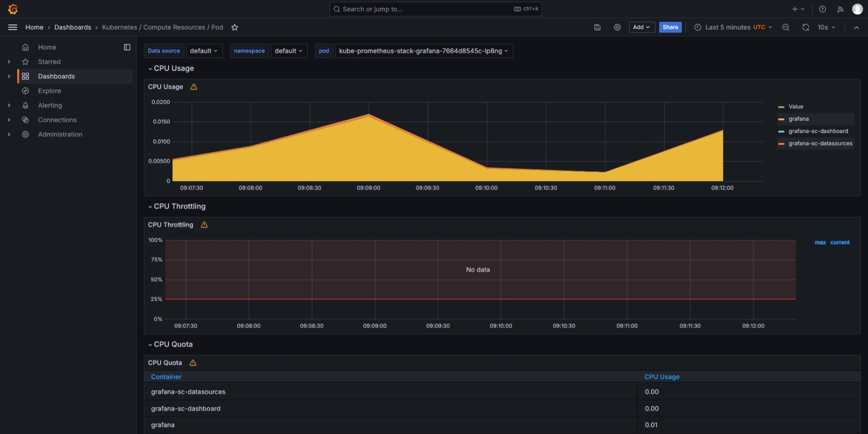Open the Last 5 minutes time picker
Screen dimensions: 868x434
click(x=733, y=27)
